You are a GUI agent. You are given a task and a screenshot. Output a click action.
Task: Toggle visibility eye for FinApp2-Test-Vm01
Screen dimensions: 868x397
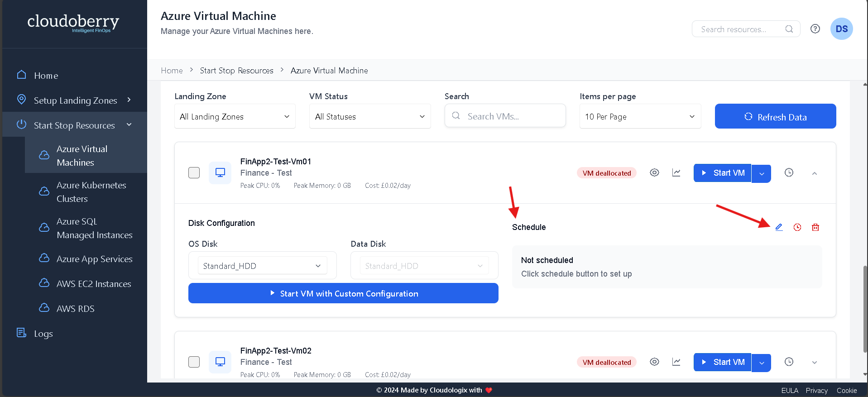click(654, 172)
